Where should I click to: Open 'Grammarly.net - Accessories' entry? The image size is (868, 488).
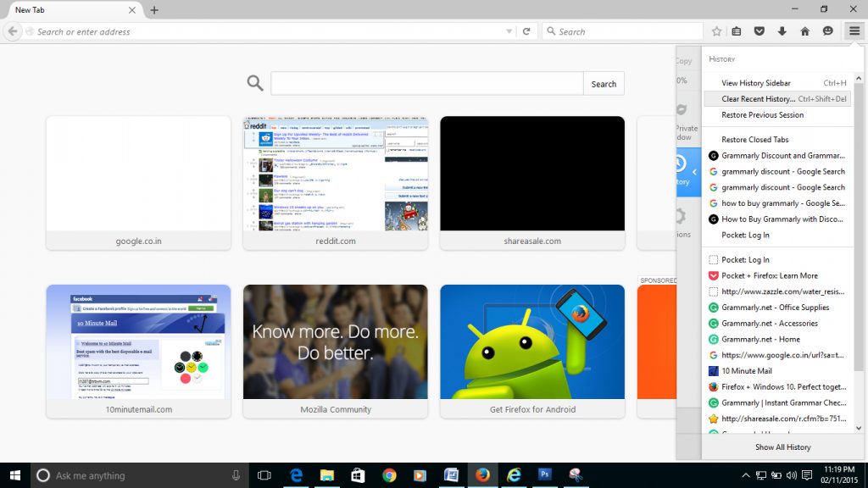778,324
